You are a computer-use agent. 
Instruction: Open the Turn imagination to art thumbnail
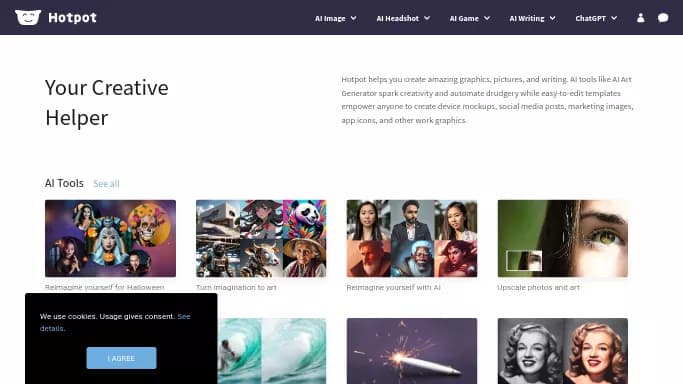[x=261, y=238]
